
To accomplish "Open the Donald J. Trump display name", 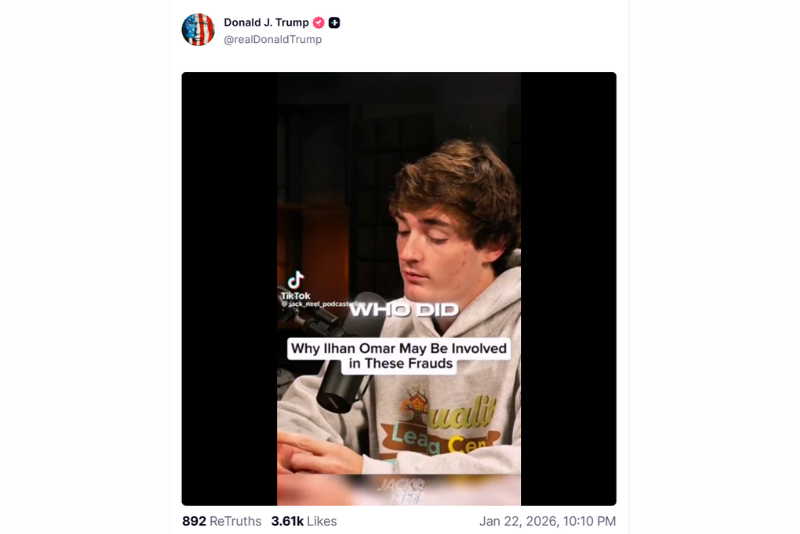I will point(266,22).
